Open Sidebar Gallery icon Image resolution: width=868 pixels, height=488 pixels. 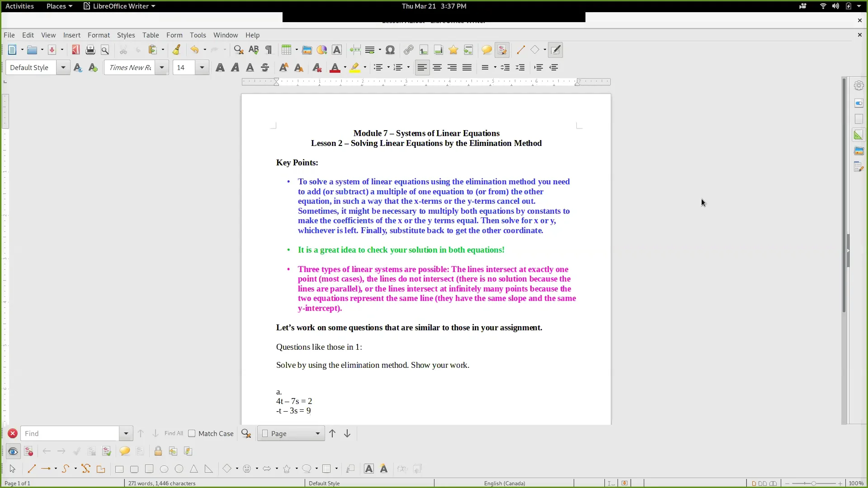pos(859,151)
